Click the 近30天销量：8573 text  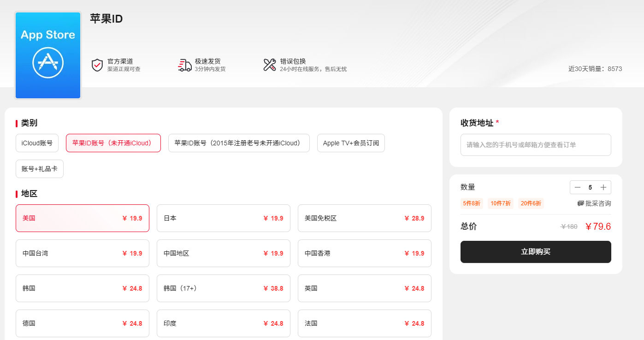[595, 69]
